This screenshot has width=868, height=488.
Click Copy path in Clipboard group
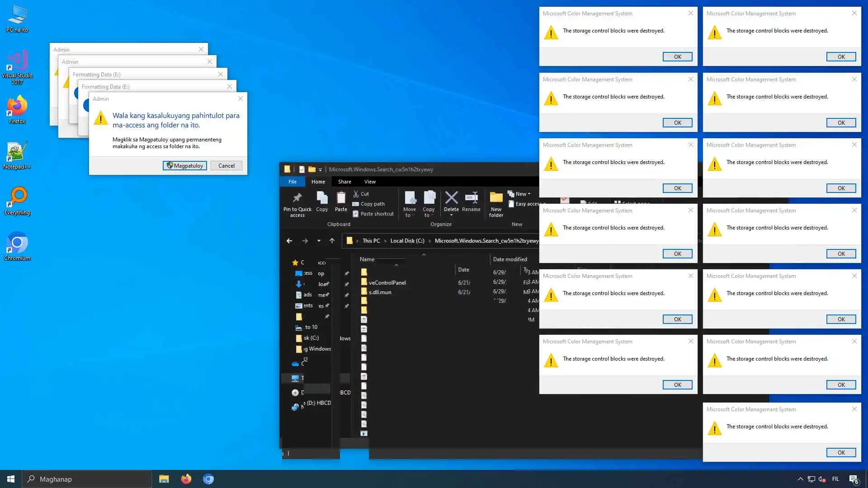[373, 204]
